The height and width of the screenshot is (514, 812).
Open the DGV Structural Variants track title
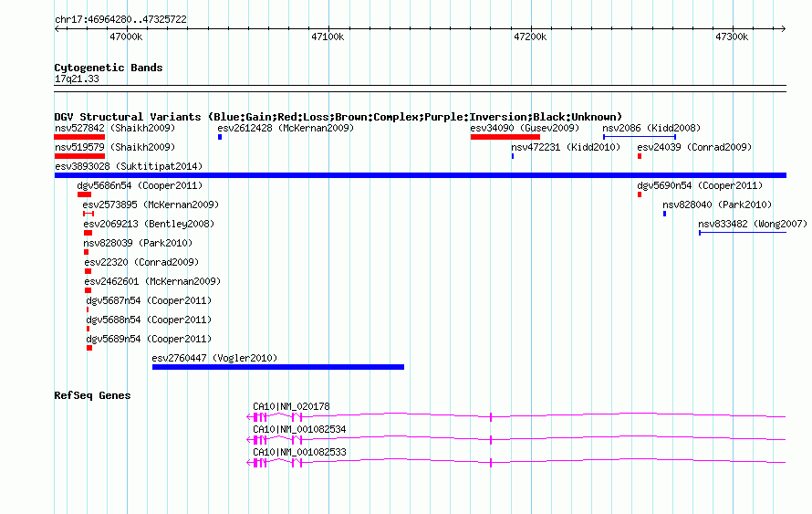[338, 117]
